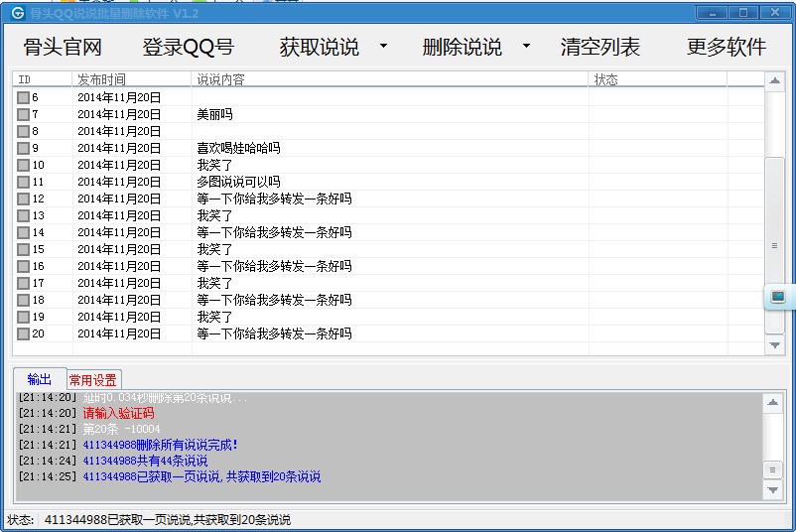Close the window
796x532 pixels.
coord(775,13)
